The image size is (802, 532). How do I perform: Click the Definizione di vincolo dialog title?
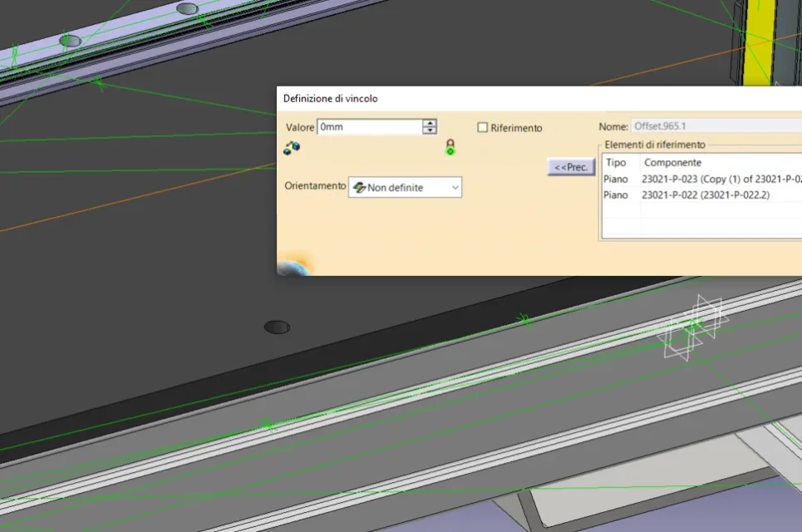[331, 99]
